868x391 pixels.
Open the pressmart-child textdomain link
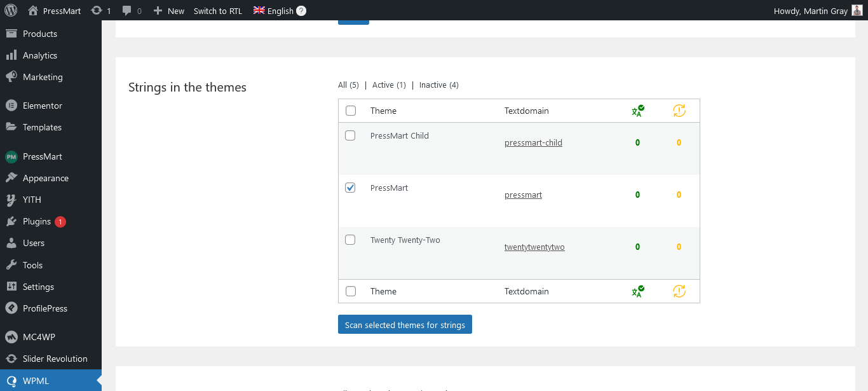(533, 142)
